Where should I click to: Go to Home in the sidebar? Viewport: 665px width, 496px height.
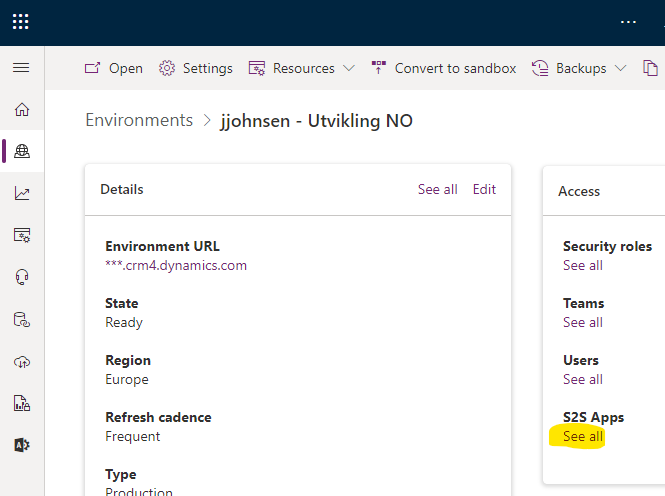click(x=22, y=109)
